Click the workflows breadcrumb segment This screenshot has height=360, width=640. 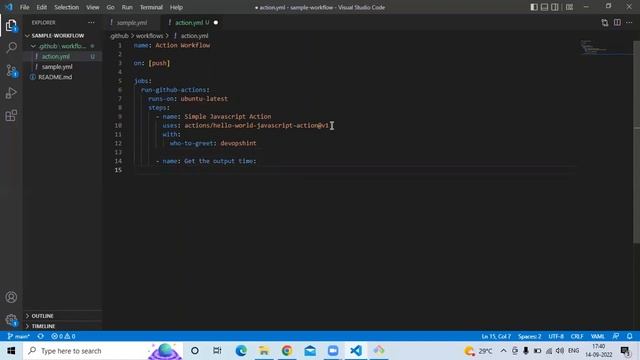(149, 36)
